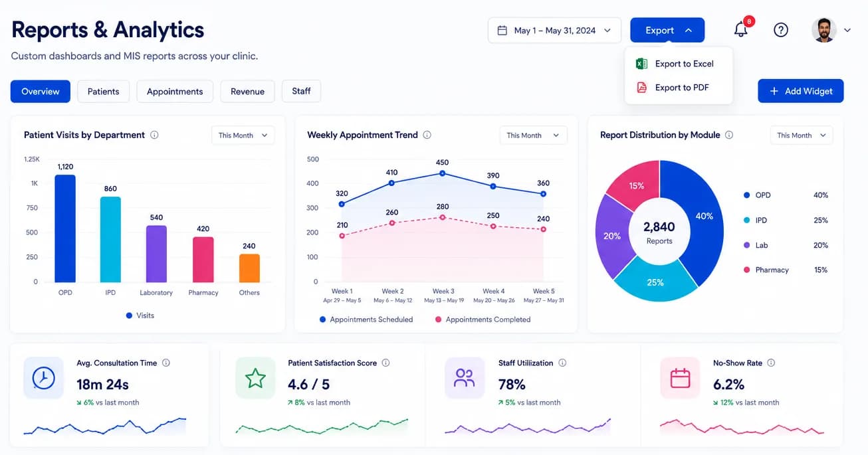Click the 25% IPD donut segment
The height and width of the screenshot is (455, 868).
pos(655,282)
